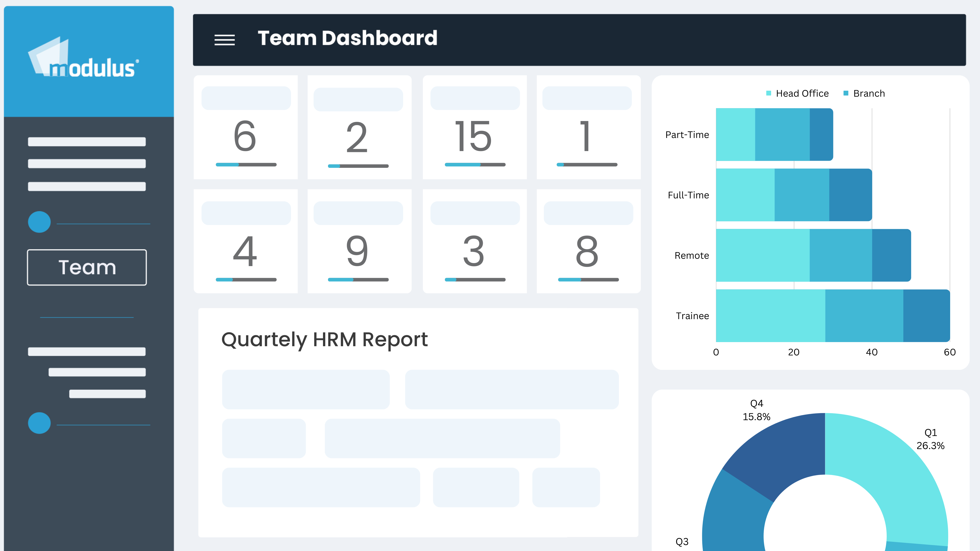Open the stat card showing 6
The width and height of the screenshot is (980, 551).
tap(246, 127)
